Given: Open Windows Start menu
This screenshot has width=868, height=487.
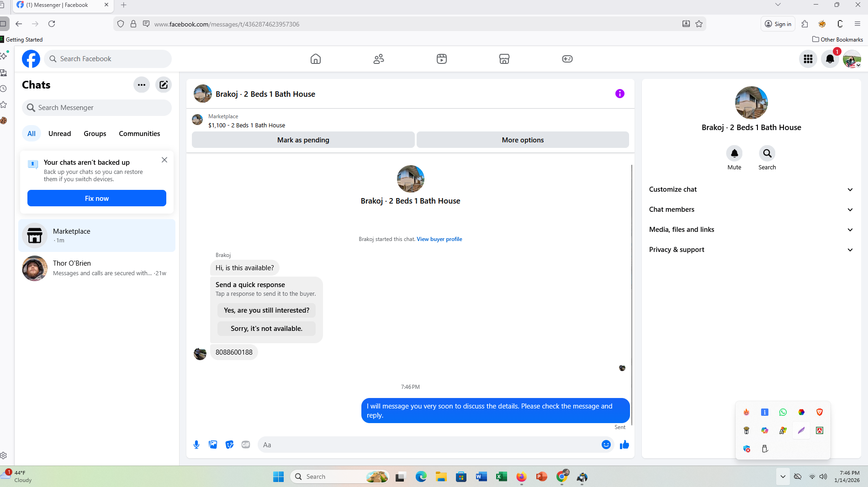Looking at the screenshot, I should point(278,477).
